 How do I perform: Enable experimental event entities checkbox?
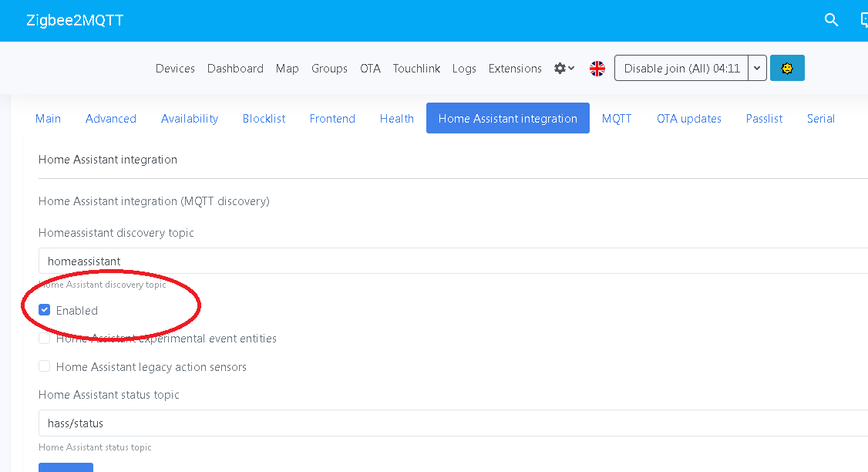click(44, 338)
